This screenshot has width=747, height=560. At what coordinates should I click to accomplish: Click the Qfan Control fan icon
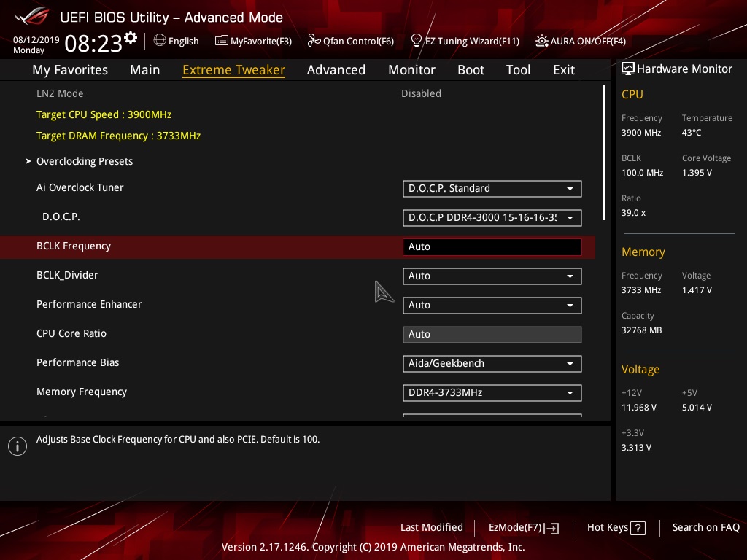pos(314,41)
